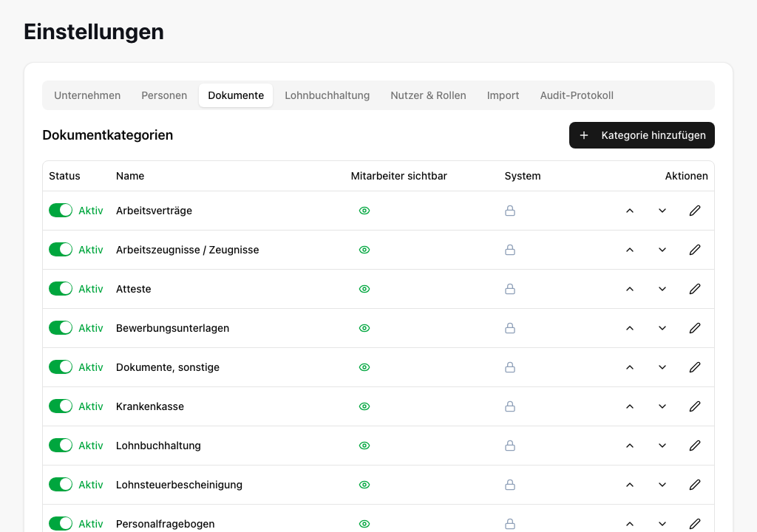This screenshot has width=757, height=532.
Task: Click the Bewerbungsunterlagen system lock icon
Action: point(510,328)
